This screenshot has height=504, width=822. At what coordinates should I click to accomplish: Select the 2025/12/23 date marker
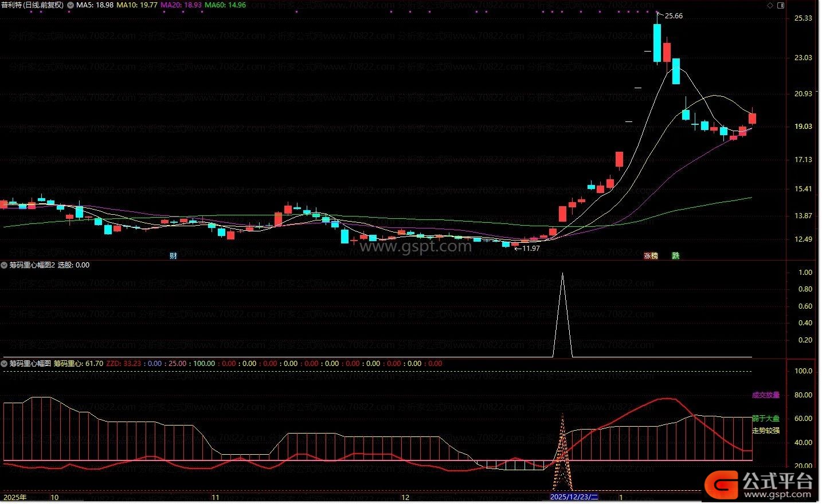[573, 497]
